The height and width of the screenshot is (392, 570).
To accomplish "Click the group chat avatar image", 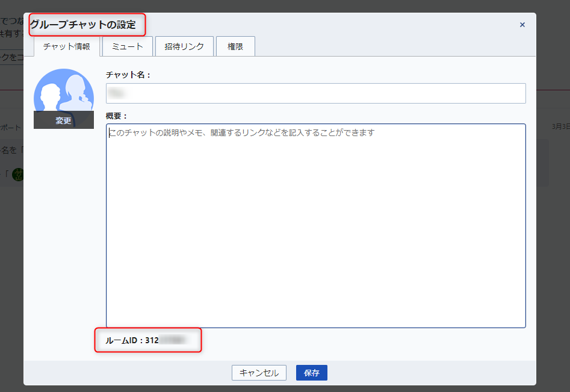I will coord(63,90).
